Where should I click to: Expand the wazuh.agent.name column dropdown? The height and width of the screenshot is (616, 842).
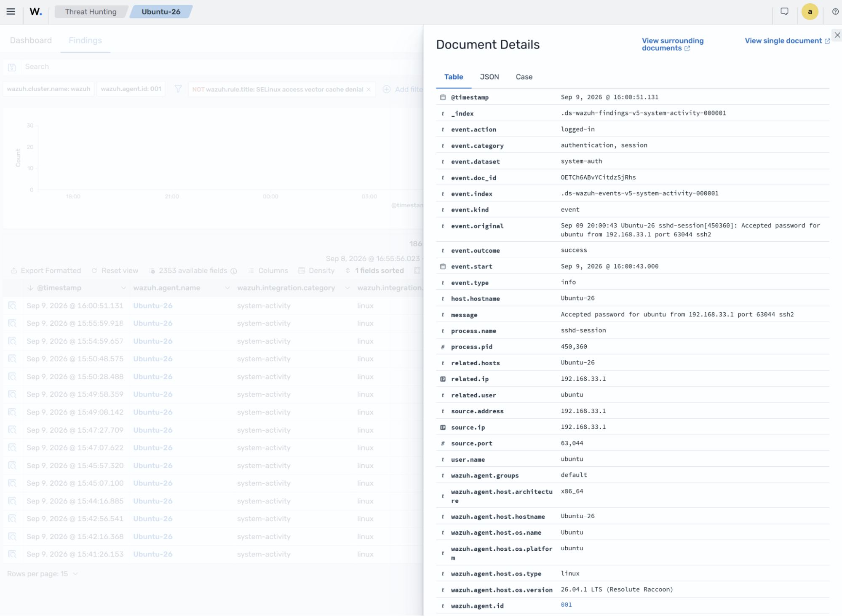(227, 288)
